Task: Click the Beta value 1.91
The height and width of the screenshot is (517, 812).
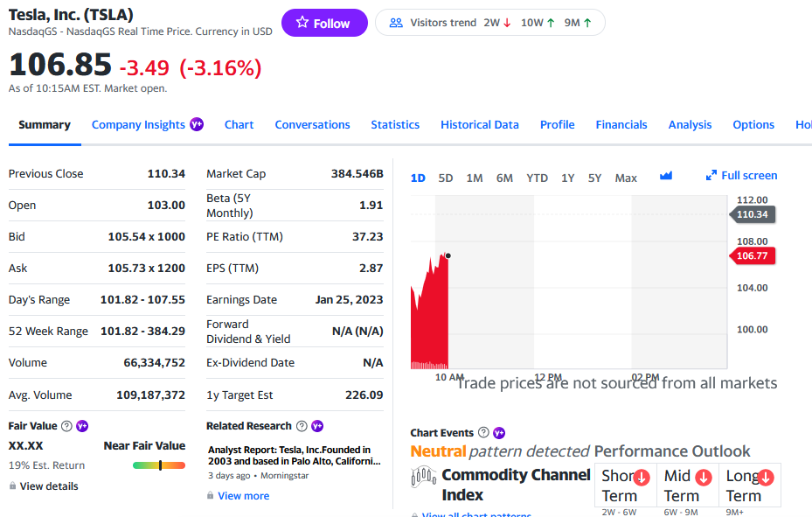Action: 371,206
